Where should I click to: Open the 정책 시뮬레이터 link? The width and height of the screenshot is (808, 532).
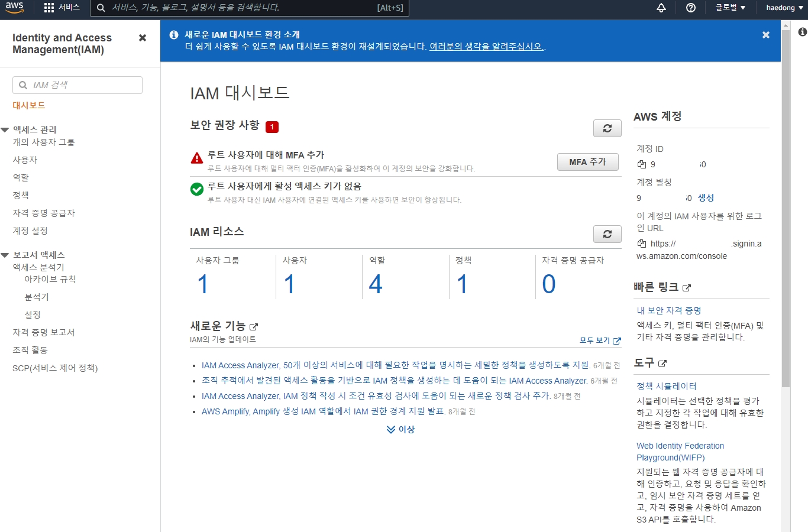click(667, 386)
